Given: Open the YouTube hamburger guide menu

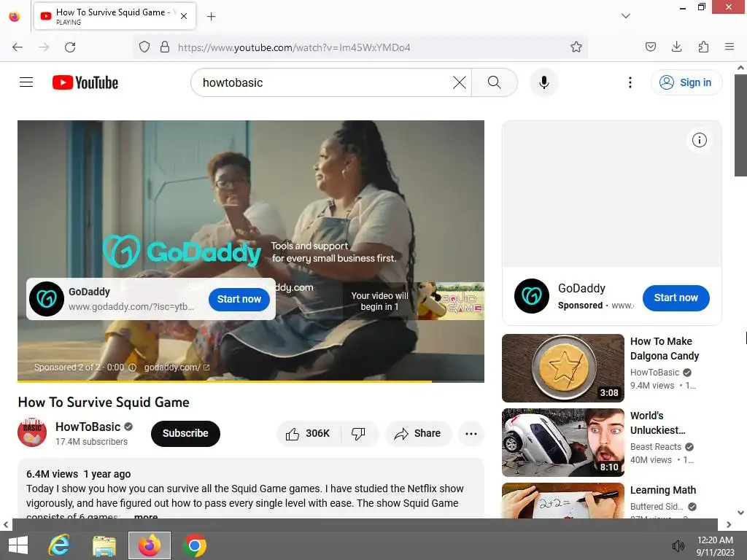Looking at the screenshot, I should click(x=26, y=82).
